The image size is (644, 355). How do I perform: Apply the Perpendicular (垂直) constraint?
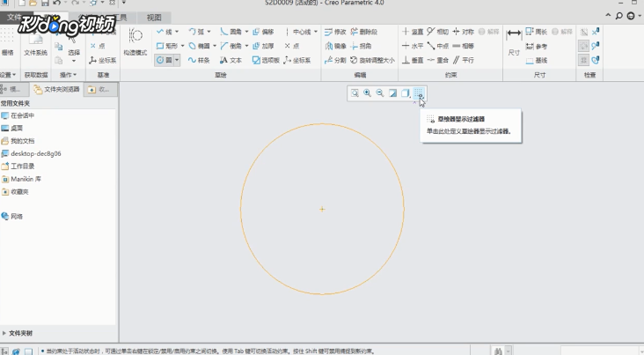[x=413, y=60]
